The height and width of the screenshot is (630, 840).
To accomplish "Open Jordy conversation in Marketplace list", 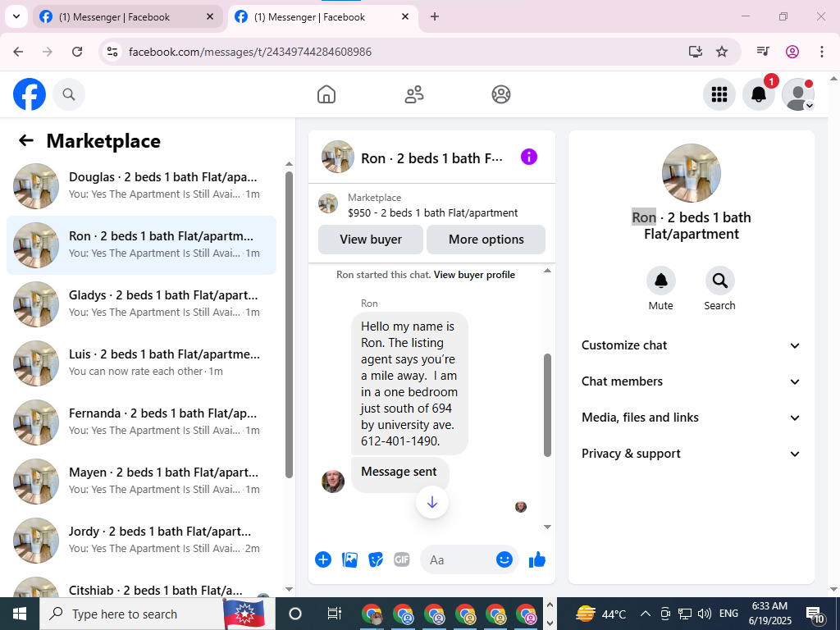I will pyautogui.click(x=141, y=540).
